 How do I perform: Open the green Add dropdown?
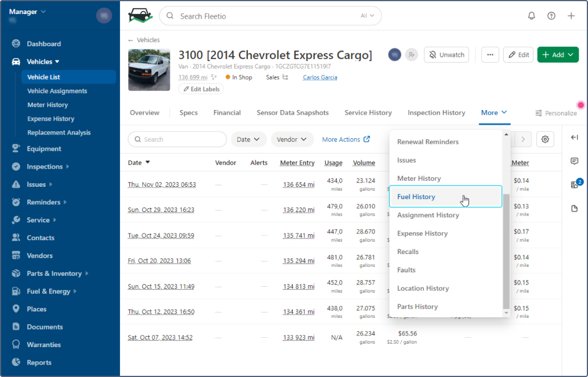coord(558,54)
